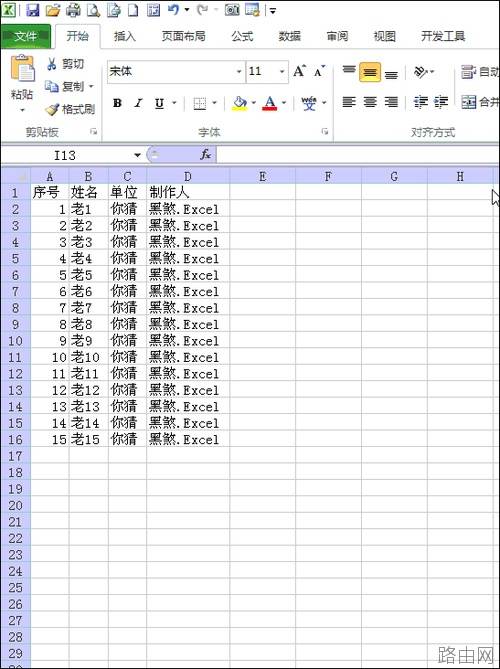This screenshot has height=669, width=500.
Task: Toggle Bold formatting
Action: (117, 103)
